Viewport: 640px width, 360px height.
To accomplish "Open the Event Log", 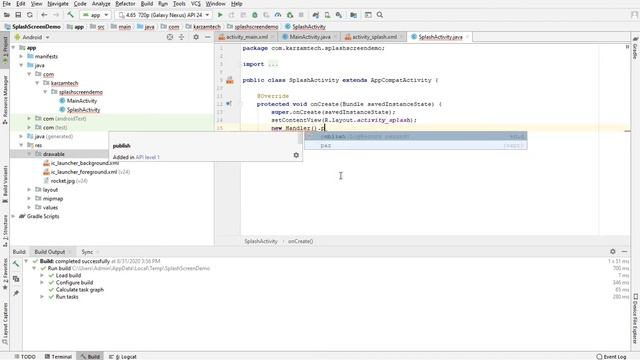I will pos(611,356).
